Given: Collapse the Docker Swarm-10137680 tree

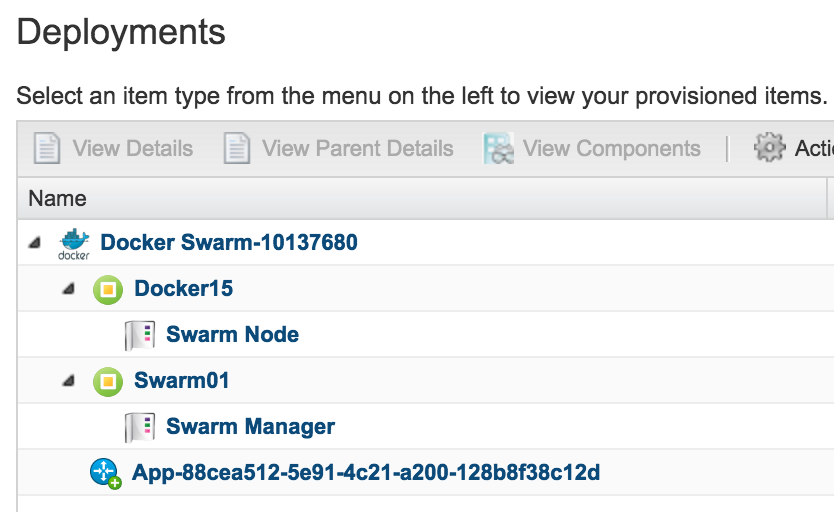Looking at the screenshot, I should [x=36, y=243].
